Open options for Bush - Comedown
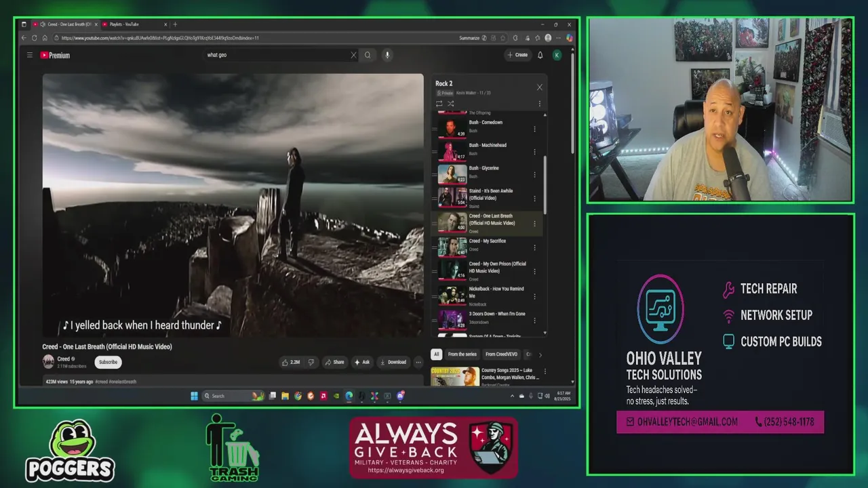Viewport: 868px width, 488px height. pyautogui.click(x=534, y=129)
